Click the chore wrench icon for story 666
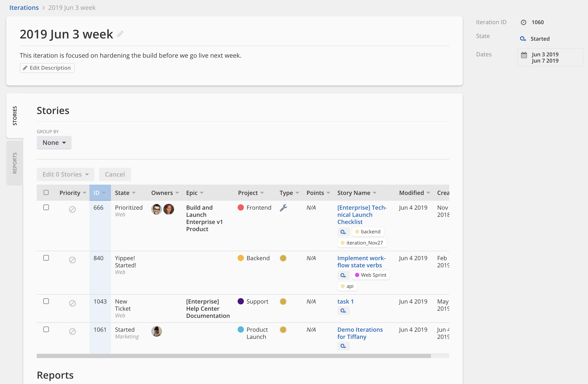588x384 pixels. coord(283,208)
